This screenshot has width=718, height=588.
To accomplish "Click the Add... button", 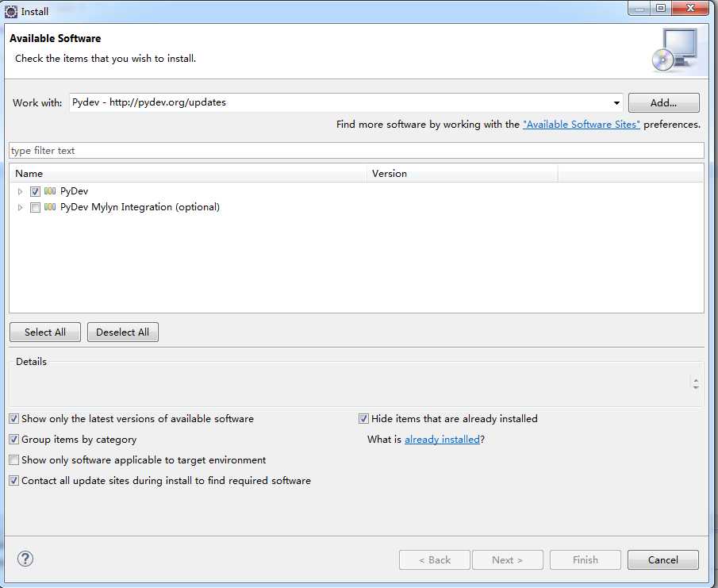I will (x=663, y=102).
